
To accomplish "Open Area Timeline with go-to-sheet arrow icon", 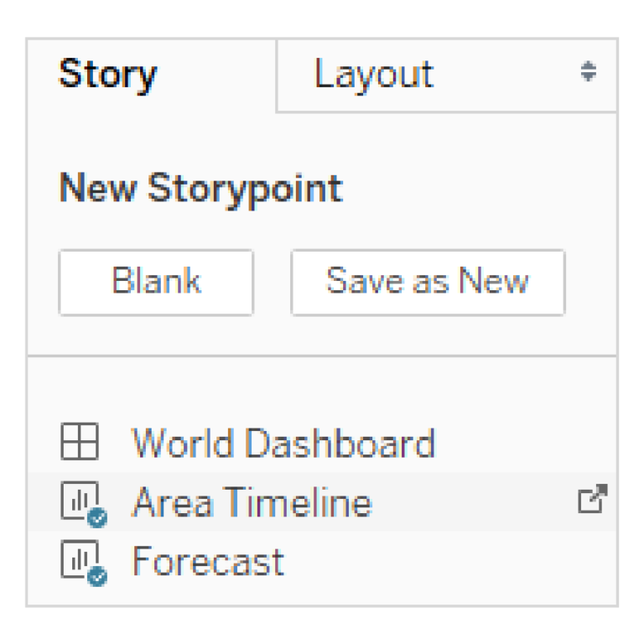I will pyautogui.click(x=592, y=500).
